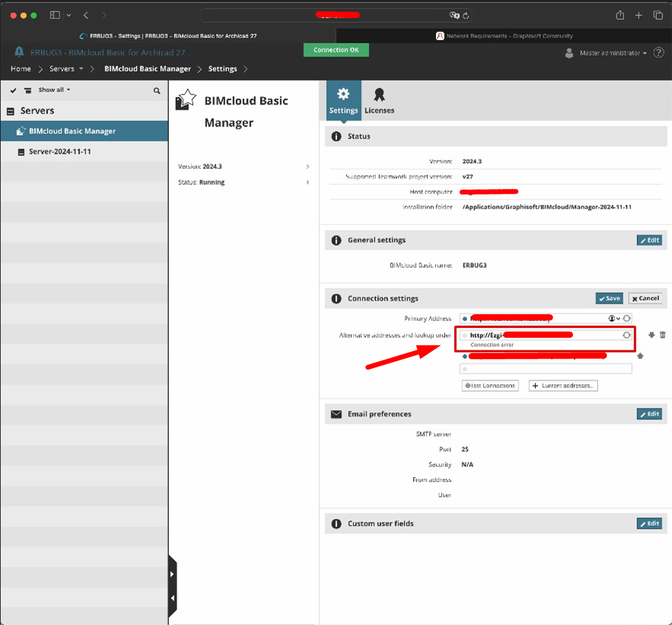Click the Connection settings info icon
The image size is (672, 625).
[336, 298]
